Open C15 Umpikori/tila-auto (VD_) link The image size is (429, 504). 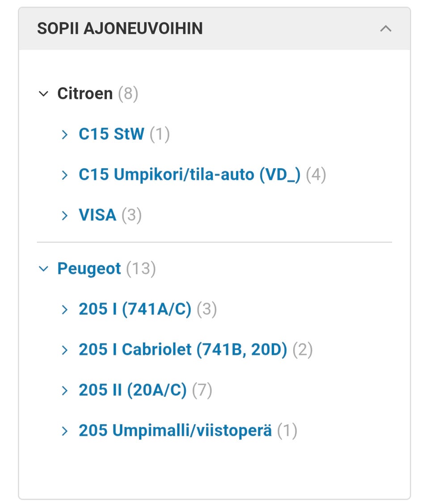pyautogui.click(x=189, y=175)
